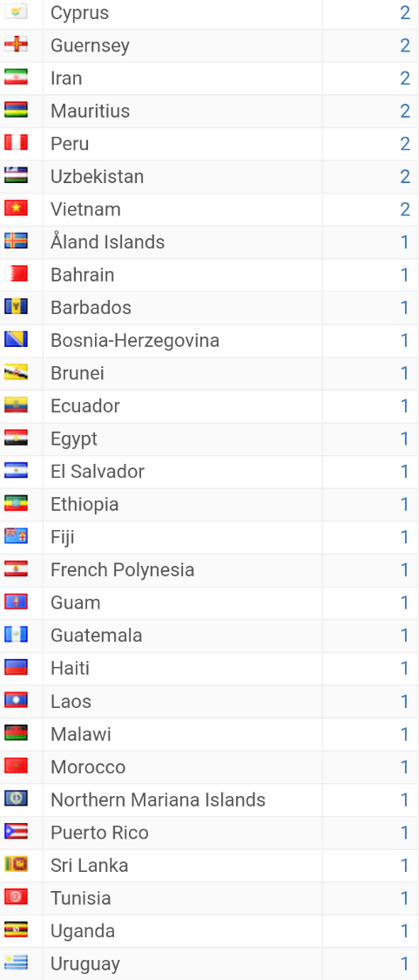The height and width of the screenshot is (980, 419).
Task: Click the Sri Lanka flag icon
Action: pyautogui.click(x=16, y=864)
